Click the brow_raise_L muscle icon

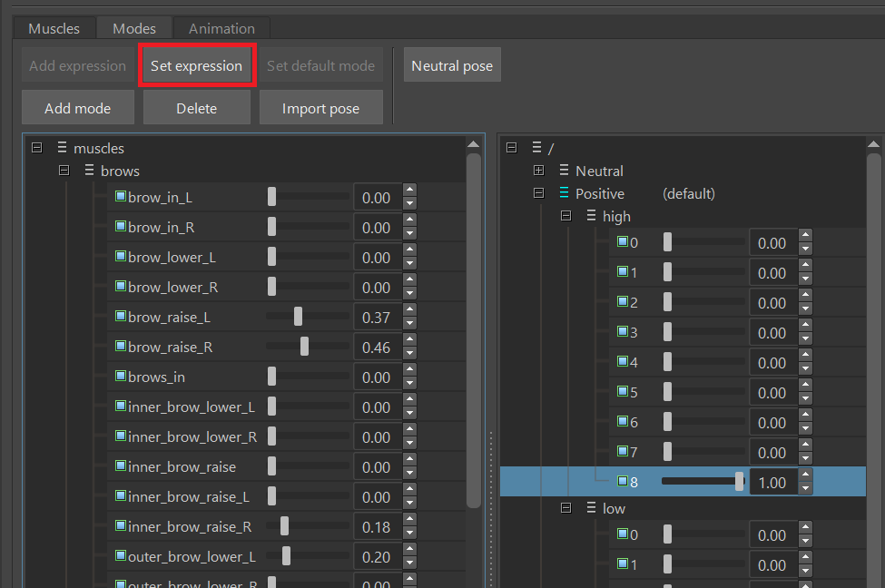click(x=121, y=317)
